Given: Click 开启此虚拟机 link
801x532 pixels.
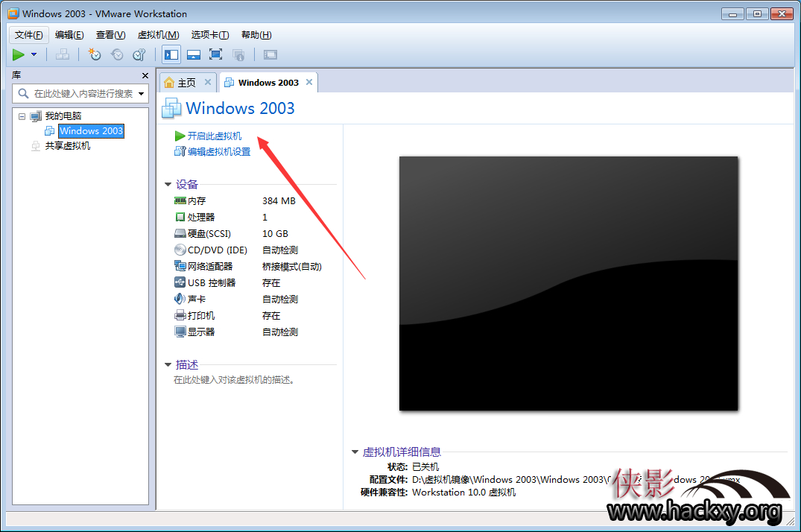Looking at the screenshot, I should (x=214, y=136).
